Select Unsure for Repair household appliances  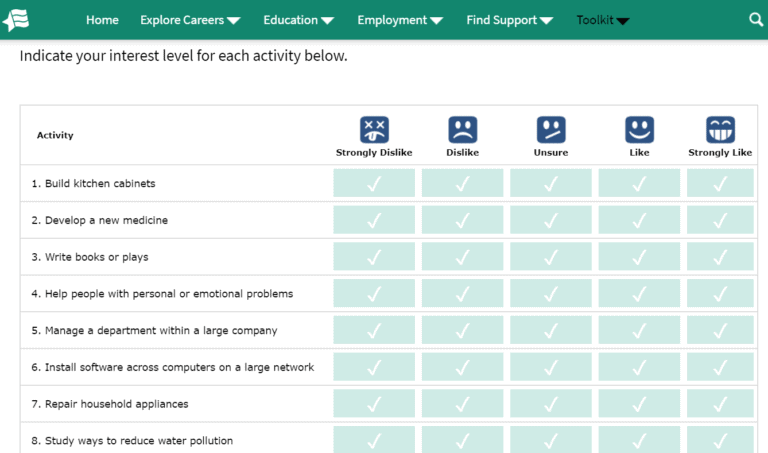(x=550, y=404)
